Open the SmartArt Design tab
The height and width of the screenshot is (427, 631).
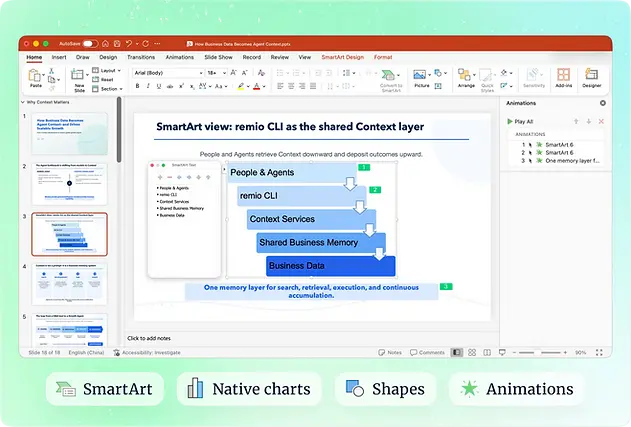point(342,57)
